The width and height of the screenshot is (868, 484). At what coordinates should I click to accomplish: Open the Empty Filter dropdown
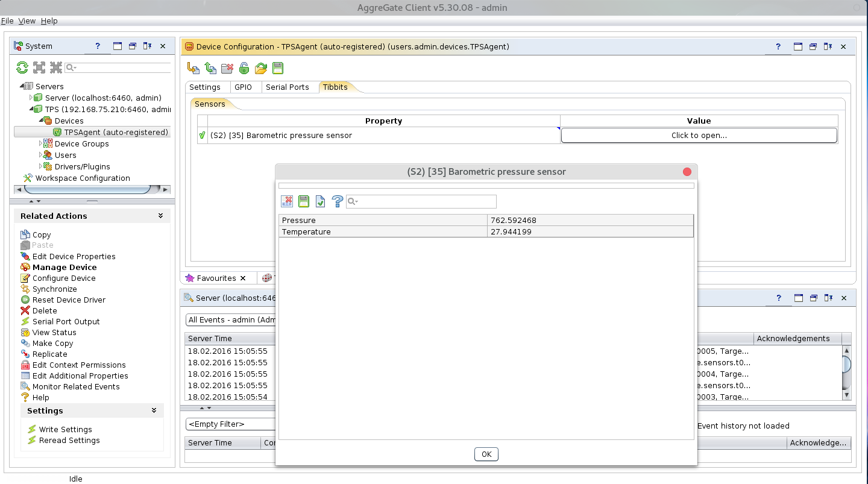pyautogui.click(x=231, y=424)
